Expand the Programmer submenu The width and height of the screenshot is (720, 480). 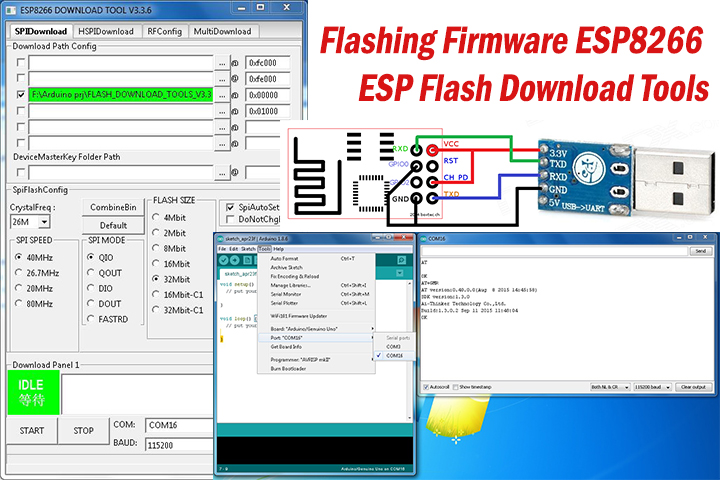316,360
